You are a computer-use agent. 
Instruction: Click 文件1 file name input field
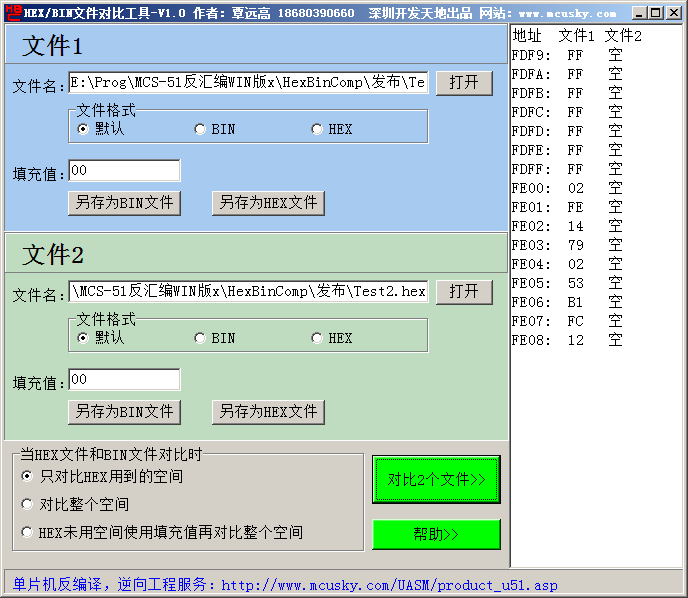click(x=248, y=83)
